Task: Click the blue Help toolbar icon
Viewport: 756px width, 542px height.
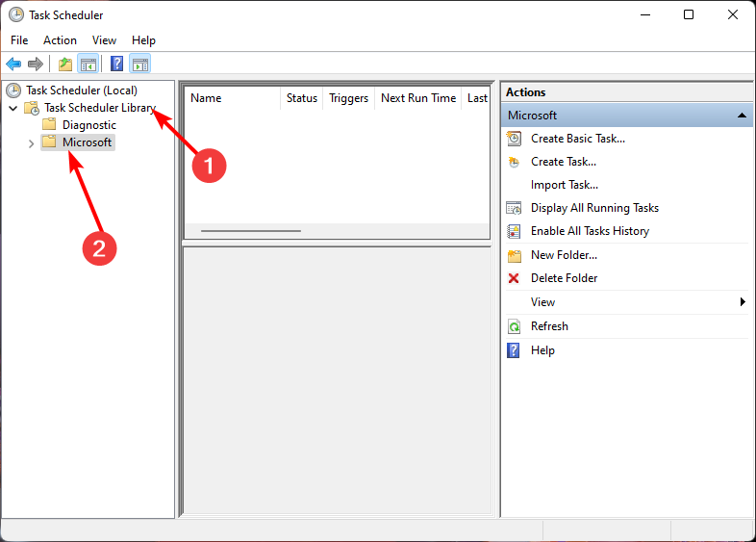Action: point(116,64)
